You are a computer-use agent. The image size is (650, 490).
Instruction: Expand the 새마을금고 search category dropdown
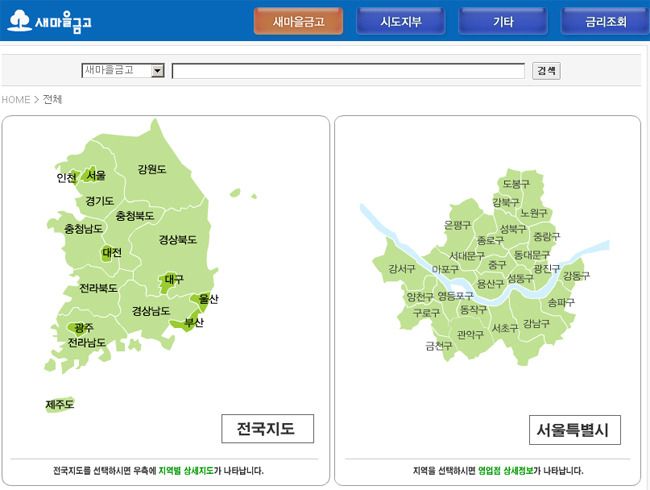pos(123,70)
